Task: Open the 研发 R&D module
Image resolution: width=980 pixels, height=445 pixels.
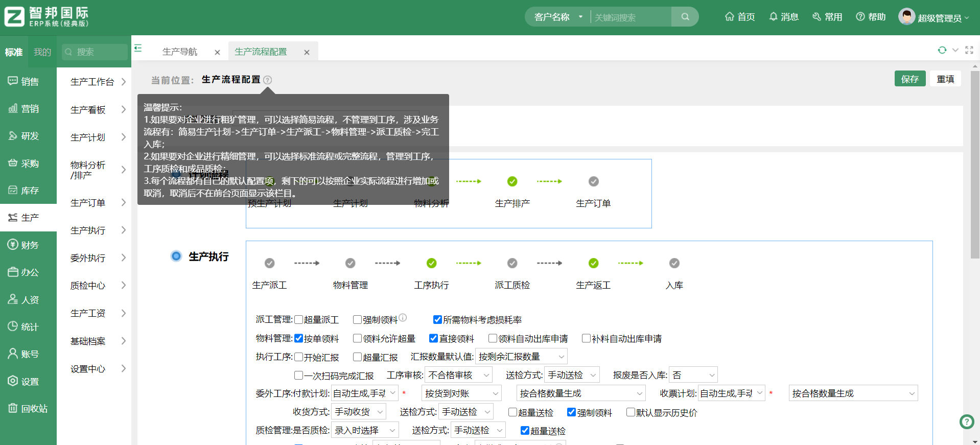Action: click(24, 136)
